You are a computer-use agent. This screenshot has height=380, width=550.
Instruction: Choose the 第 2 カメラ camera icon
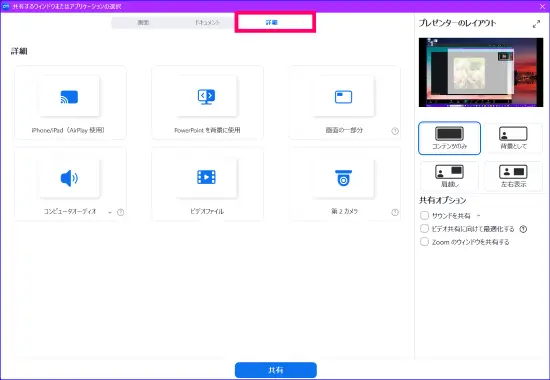(343, 178)
